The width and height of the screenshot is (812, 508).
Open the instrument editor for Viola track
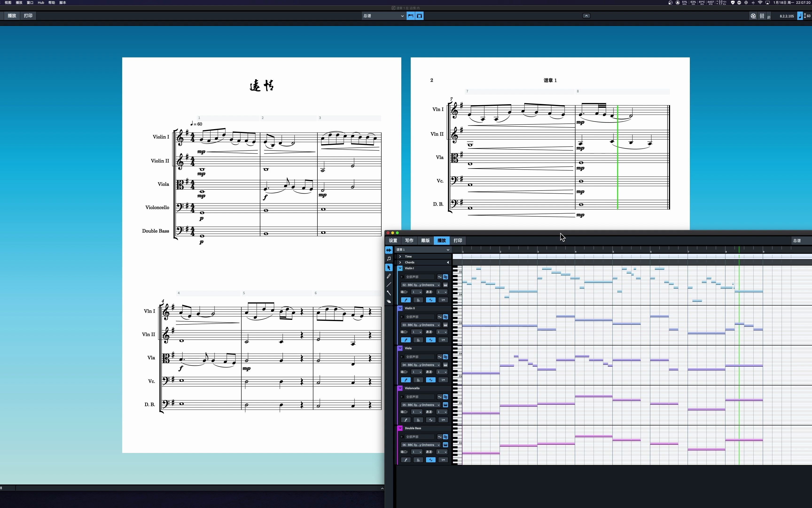(x=445, y=365)
